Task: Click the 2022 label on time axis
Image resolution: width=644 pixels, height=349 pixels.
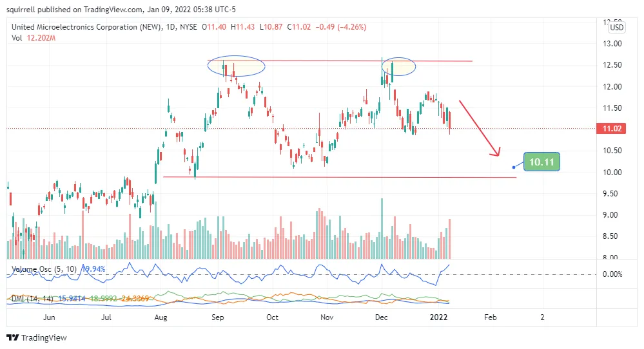Action: tap(438, 317)
